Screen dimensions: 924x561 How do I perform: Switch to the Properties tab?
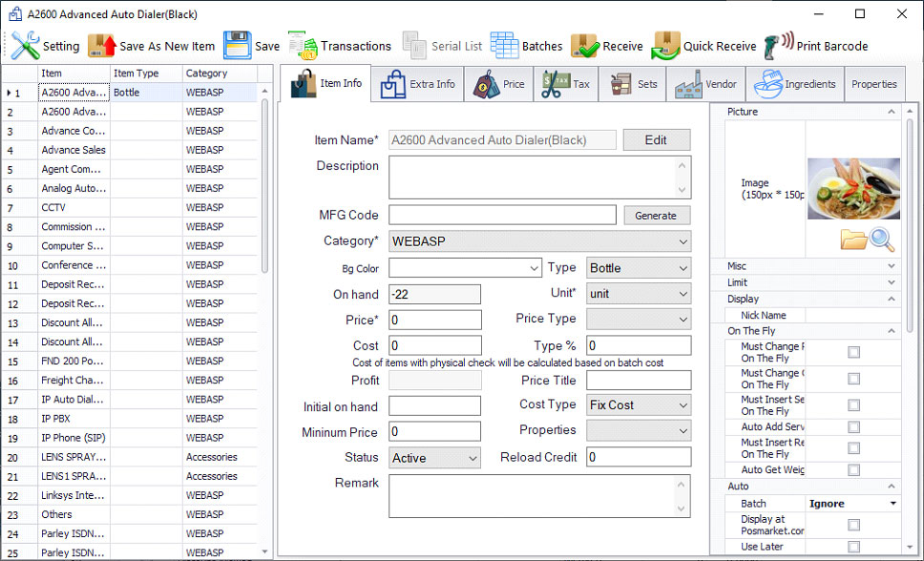tap(874, 84)
